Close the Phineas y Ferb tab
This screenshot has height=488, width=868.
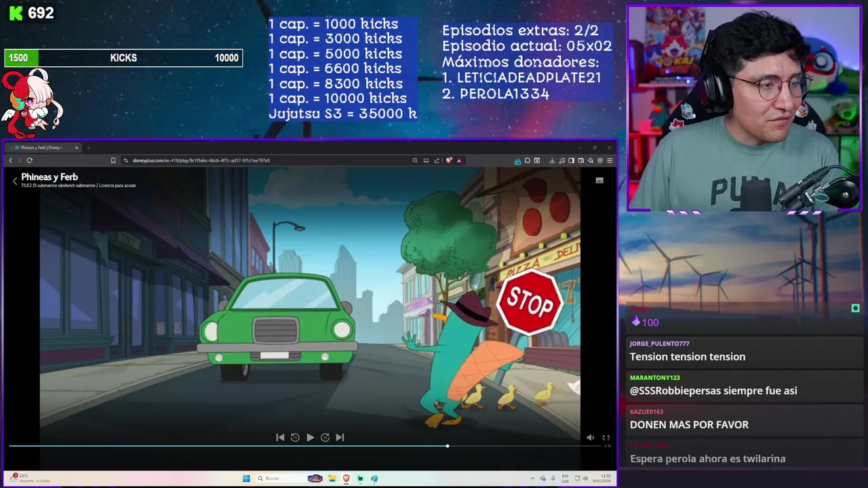click(77, 148)
